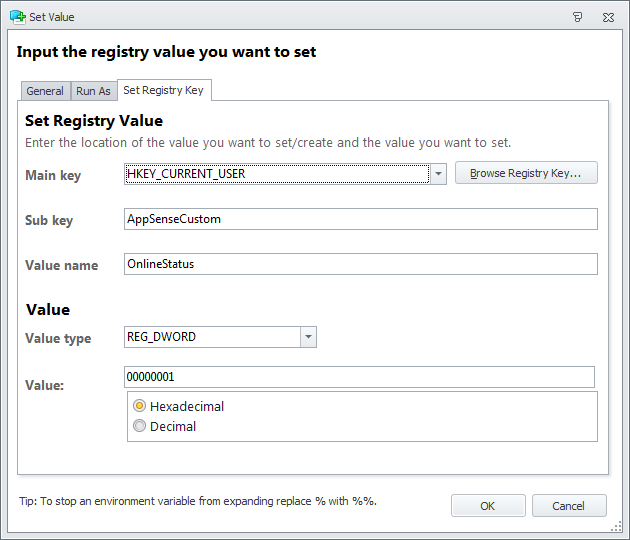Focus the Value name field with OnlineStatus
The width and height of the screenshot is (630, 540).
tap(360, 264)
